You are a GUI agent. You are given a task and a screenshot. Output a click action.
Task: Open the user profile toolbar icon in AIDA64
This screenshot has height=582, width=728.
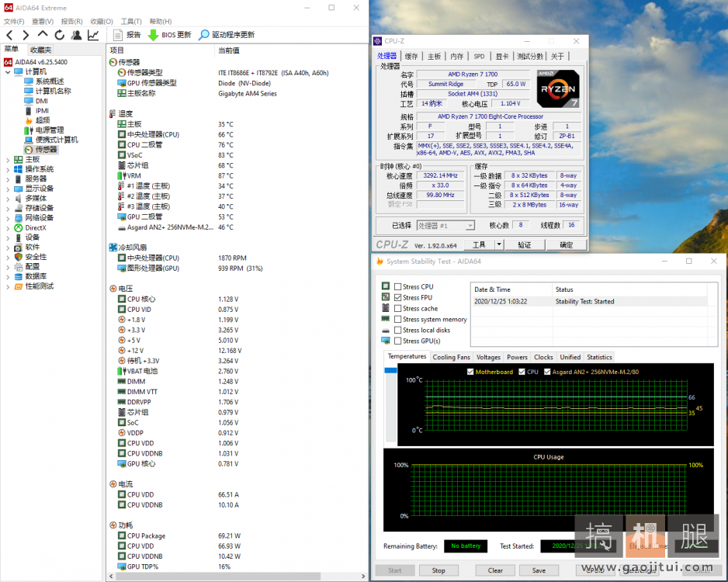click(77, 35)
